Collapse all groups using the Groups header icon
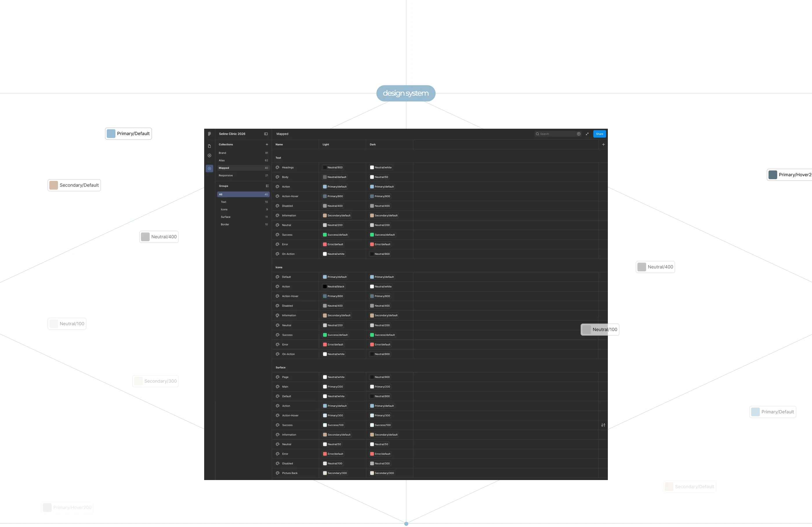 click(x=267, y=186)
